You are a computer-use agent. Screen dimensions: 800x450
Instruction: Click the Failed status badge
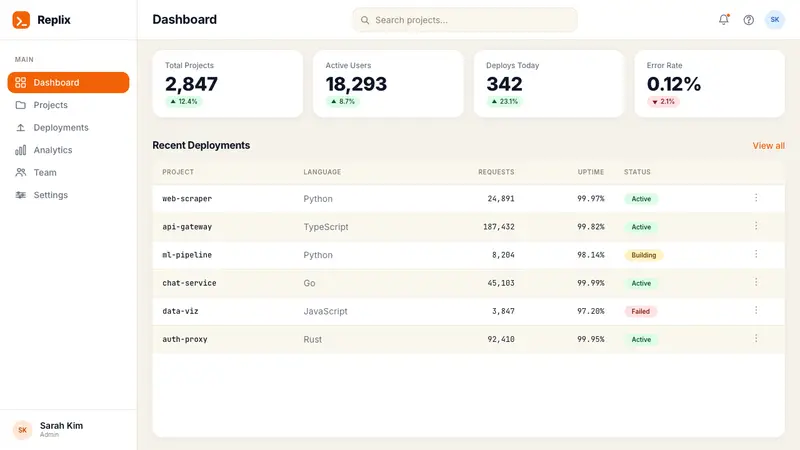[x=641, y=311]
